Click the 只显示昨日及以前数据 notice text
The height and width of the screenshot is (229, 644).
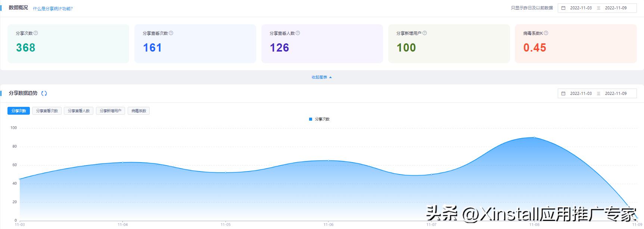[532, 8]
